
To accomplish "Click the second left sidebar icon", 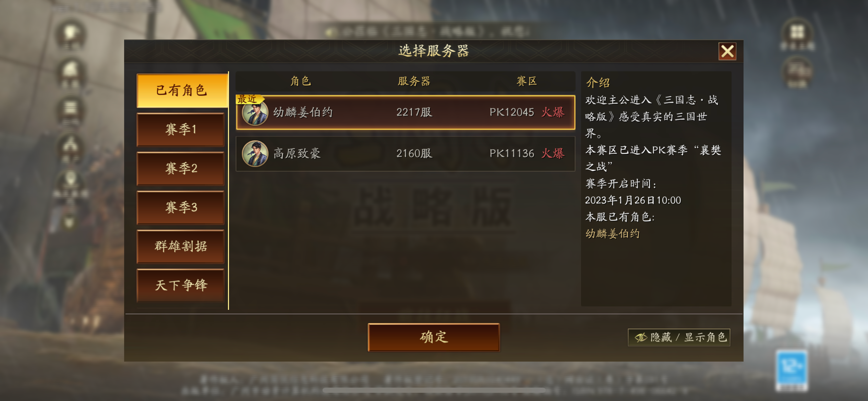I will pyautogui.click(x=71, y=73).
